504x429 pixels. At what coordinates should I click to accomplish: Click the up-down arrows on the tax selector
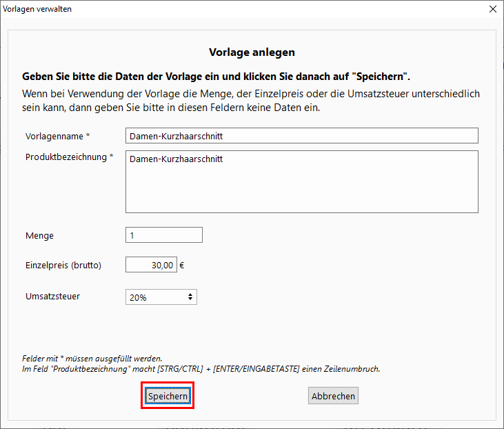190,297
